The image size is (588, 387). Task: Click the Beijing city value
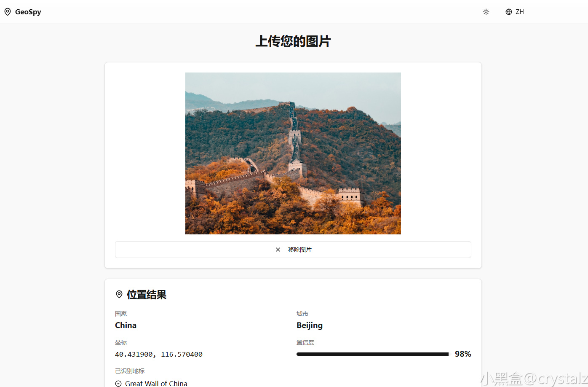coord(310,325)
